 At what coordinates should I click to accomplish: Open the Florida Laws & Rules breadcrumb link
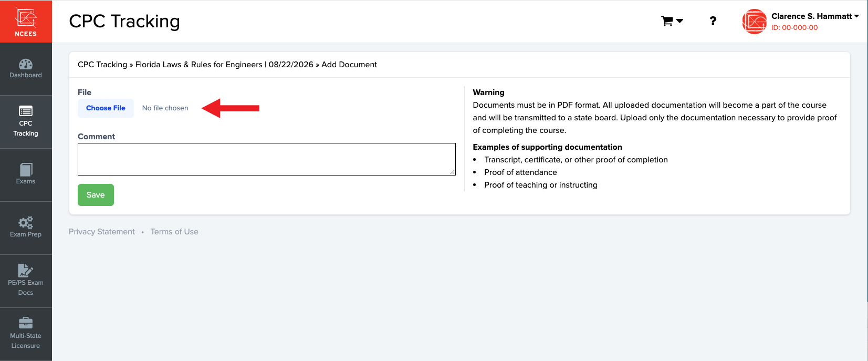coord(224,65)
